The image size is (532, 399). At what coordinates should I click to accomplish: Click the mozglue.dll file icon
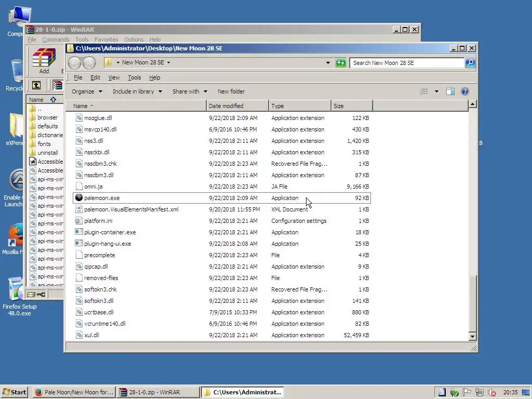79,118
